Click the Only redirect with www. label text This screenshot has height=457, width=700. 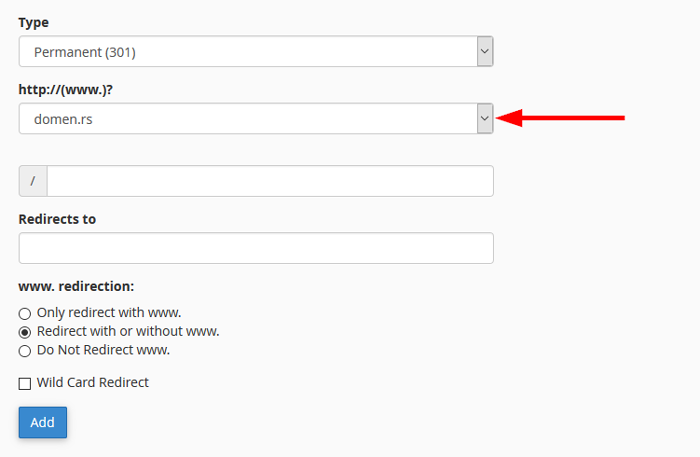pyautogui.click(x=109, y=312)
